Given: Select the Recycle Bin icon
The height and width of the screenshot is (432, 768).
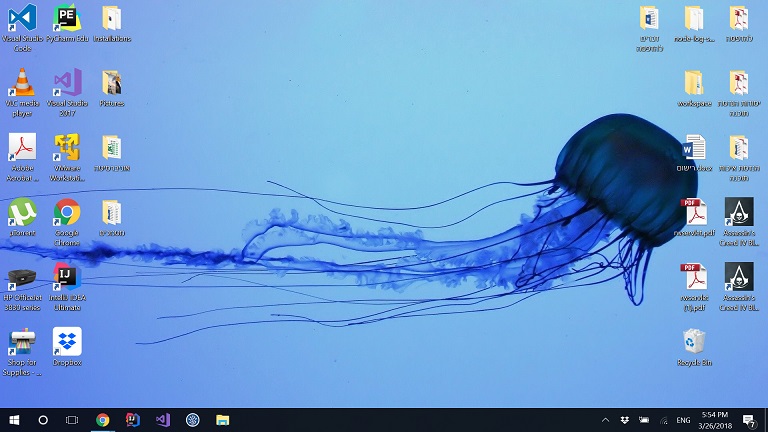Looking at the screenshot, I should 693,342.
